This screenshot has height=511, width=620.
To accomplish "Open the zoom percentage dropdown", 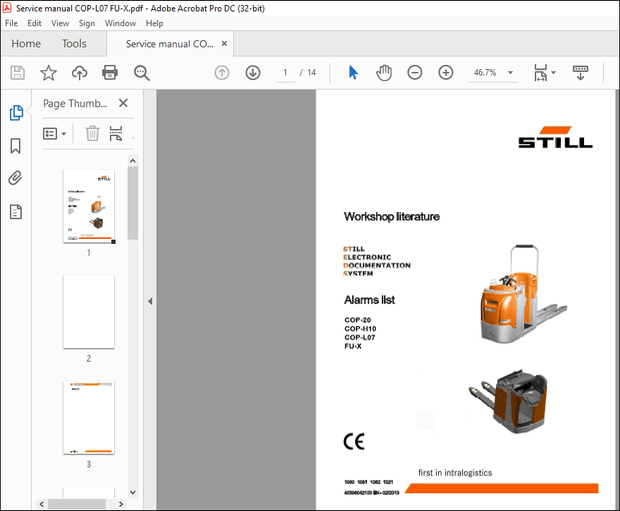I will (x=511, y=73).
